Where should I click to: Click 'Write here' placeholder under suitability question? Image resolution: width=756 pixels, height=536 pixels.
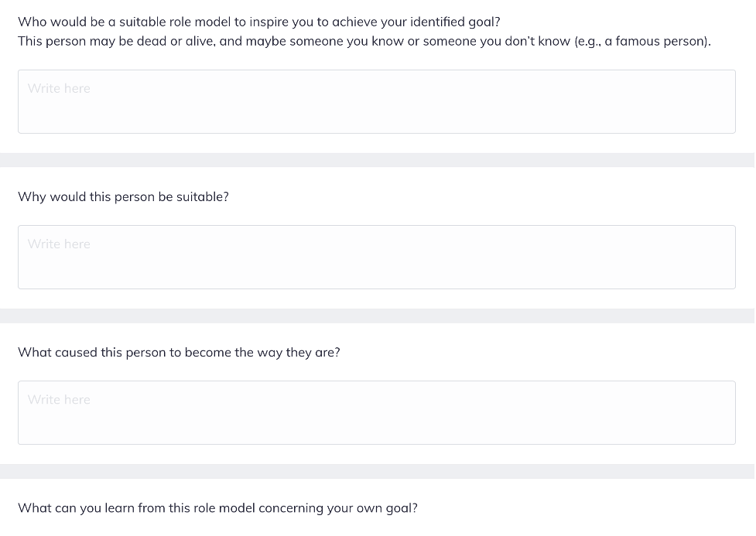point(59,244)
